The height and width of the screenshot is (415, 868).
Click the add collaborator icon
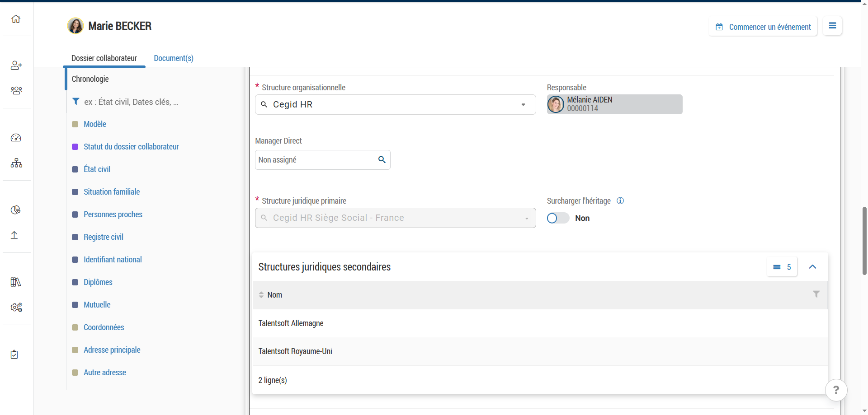pos(16,65)
